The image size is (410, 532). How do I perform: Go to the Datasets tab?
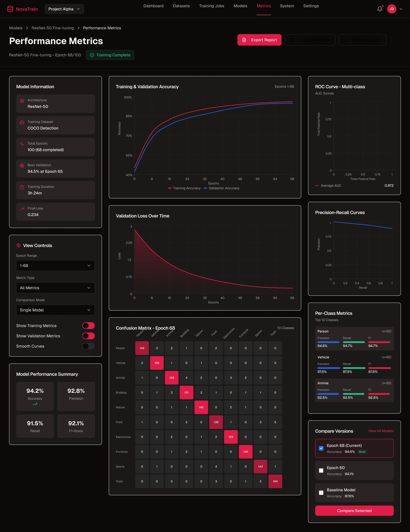(x=181, y=6)
